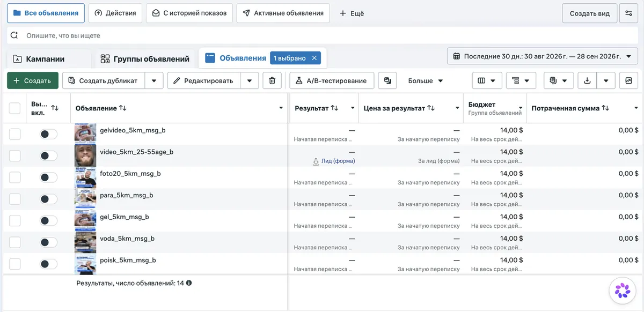Sort by Цена за результат arrows
The image size is (644, 312).
click(x=430, y=108)
